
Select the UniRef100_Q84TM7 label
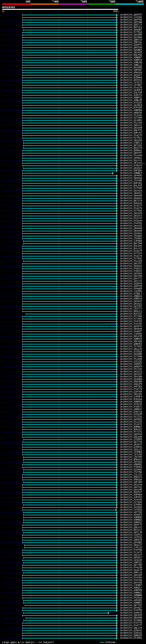tap(131, 153)
